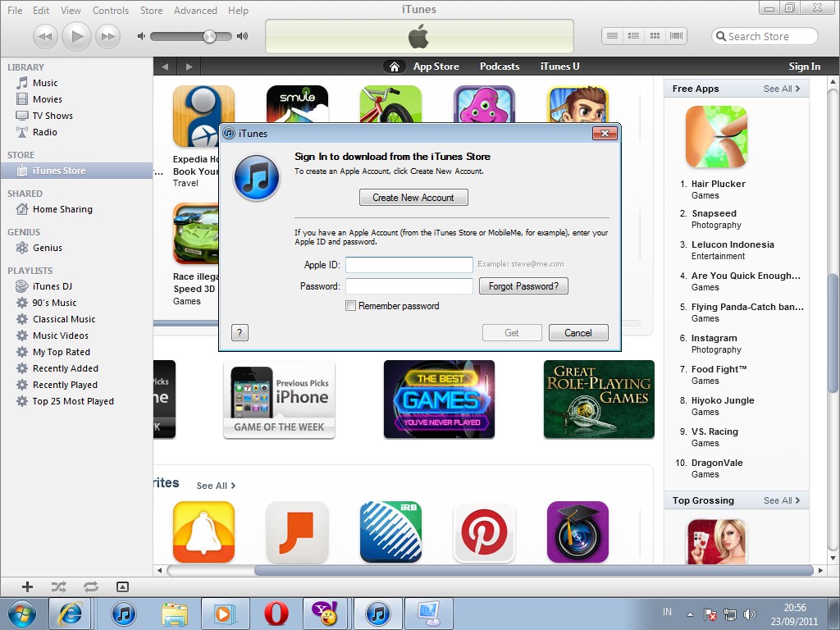Skip ahead with the Next track button

click(107, 36)
